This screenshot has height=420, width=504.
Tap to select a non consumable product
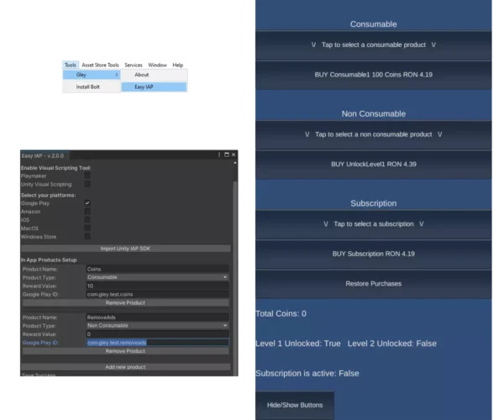coord(373,134)
